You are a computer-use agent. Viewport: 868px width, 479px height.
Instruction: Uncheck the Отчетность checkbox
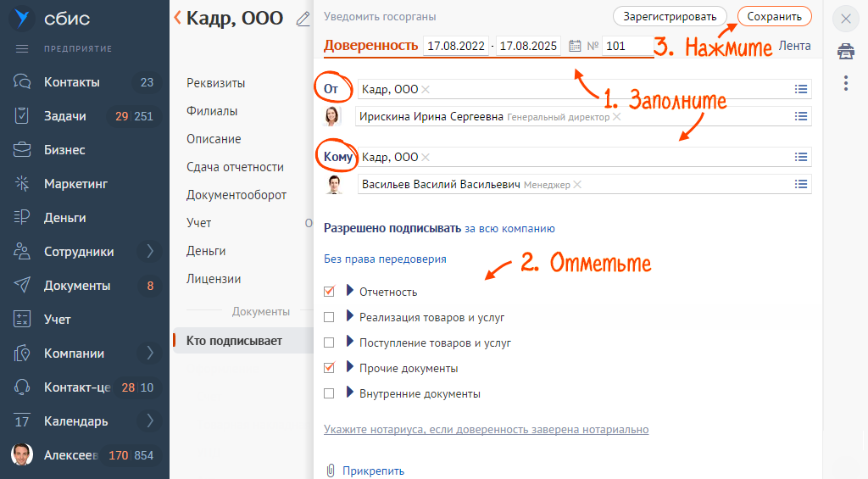(330, 292)
